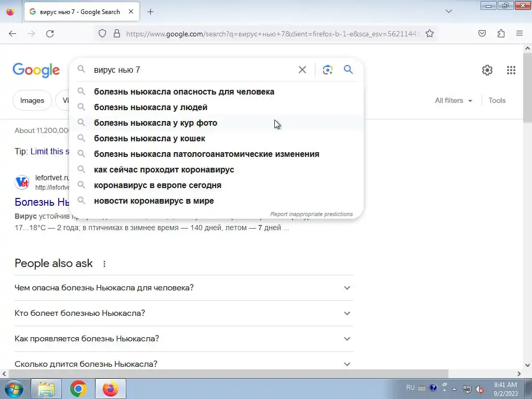The height and width of the screenshot is (399, 532).
Task: Click the scroll down arrow
Action: (528, 365)
